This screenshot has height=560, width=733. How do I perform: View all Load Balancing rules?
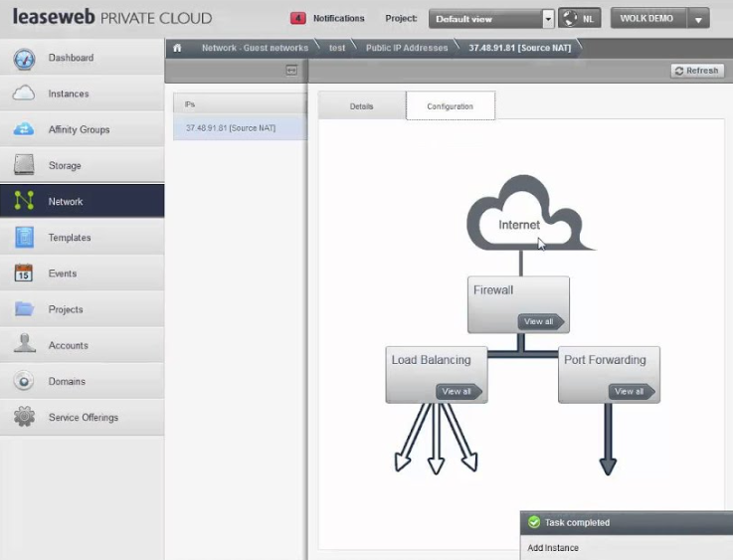(458, 391)
